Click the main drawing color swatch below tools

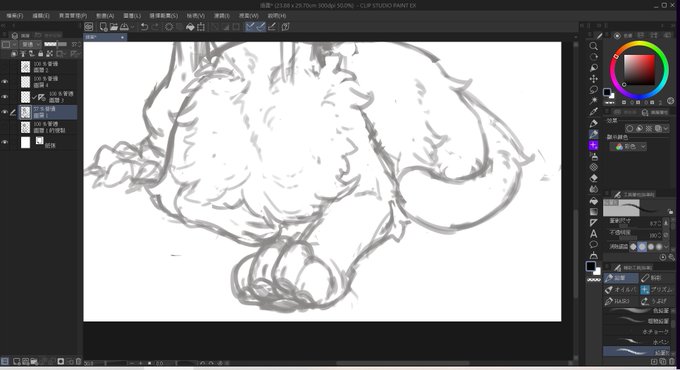pyautogui.click(x=591, y=266)
